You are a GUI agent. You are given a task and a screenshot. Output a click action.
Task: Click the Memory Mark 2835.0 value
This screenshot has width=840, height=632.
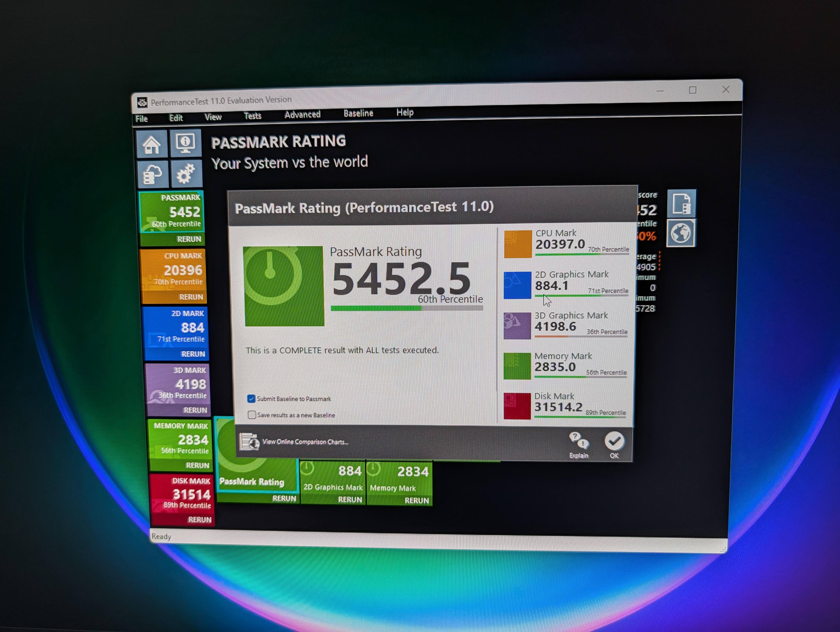[555, 367]
